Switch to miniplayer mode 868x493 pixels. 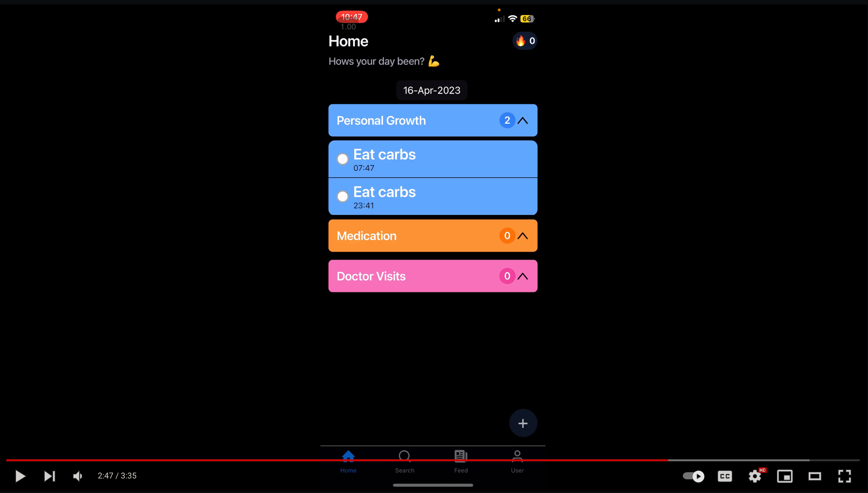click(x=785, y=476)
